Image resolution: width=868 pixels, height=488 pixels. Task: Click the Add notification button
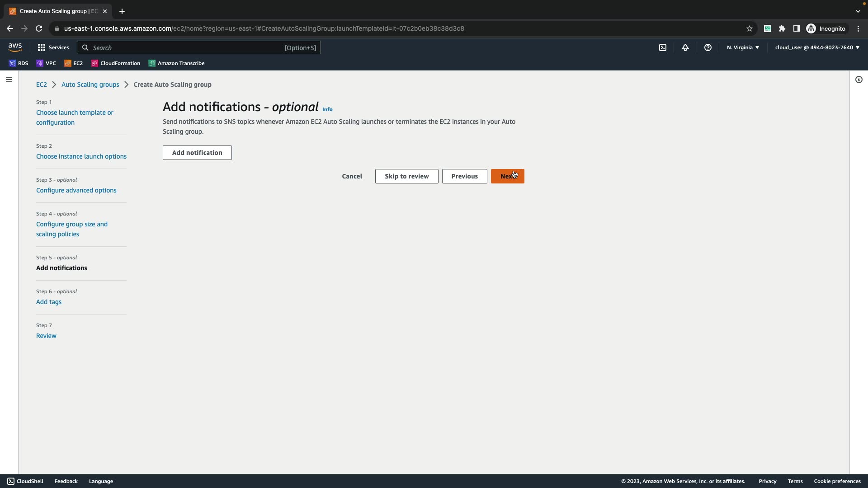tap(197, 153)
